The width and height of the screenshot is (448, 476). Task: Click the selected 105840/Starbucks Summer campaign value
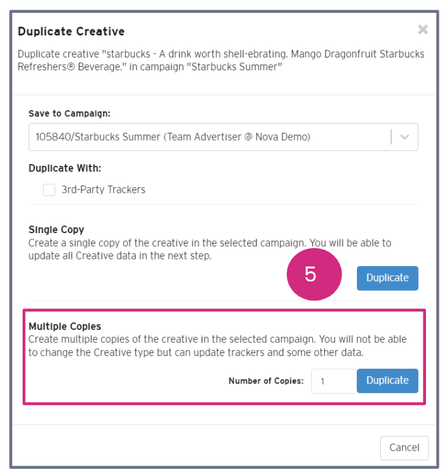point(173,137)
